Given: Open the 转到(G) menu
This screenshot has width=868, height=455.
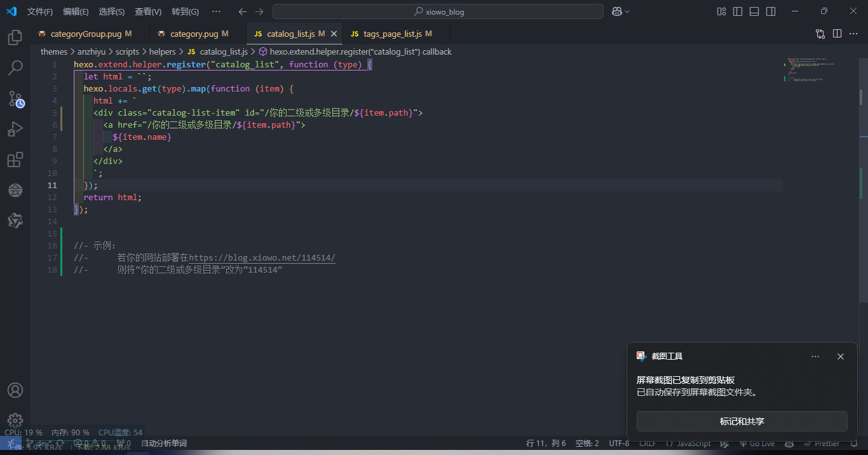Looking at the screenshot, I should 185,11.
